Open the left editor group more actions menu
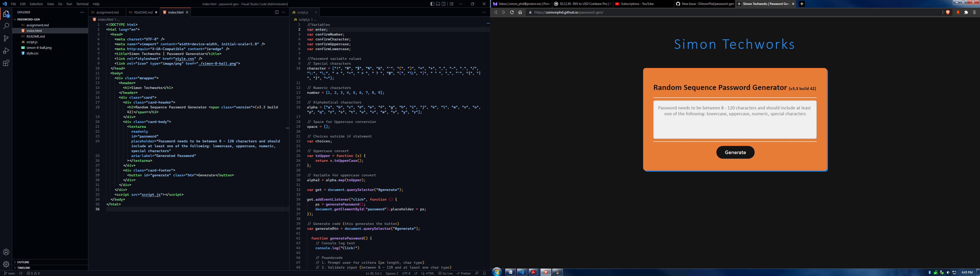Viewport: 980px width, 276px height. (284, 12)
